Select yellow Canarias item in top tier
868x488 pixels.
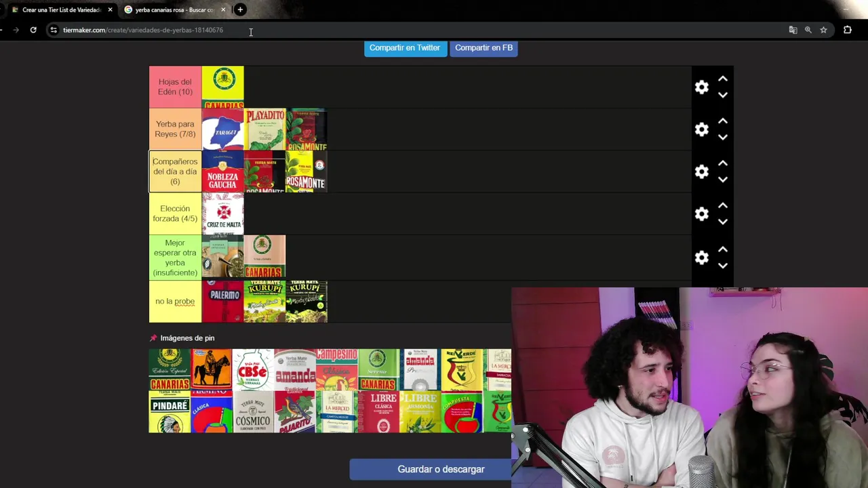pos(222,87)
